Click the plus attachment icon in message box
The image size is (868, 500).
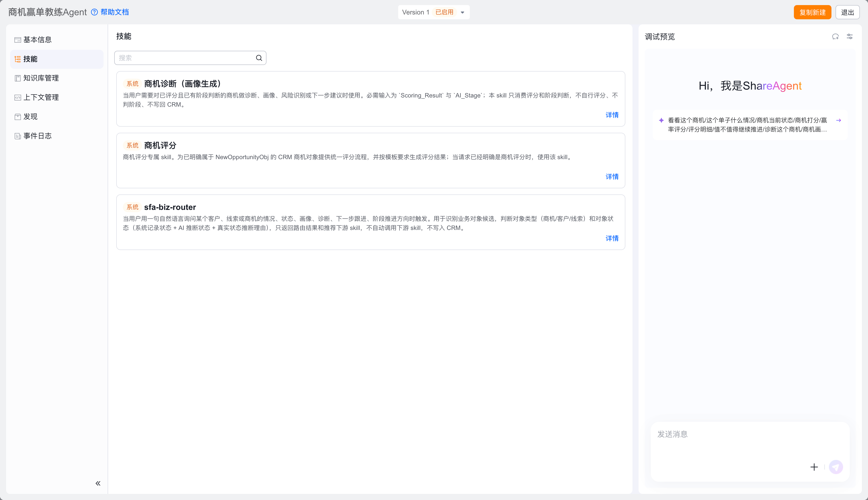pyautogui.click(x=814, y=467)
